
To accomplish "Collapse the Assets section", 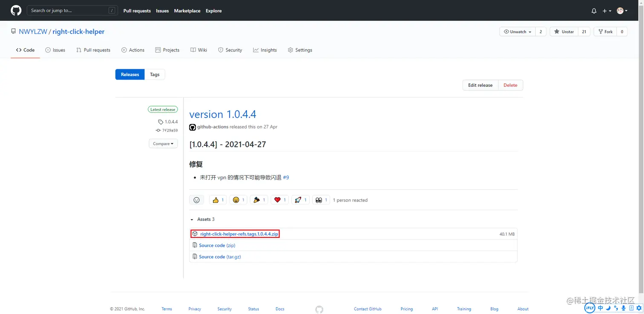I will click(202, 220).
